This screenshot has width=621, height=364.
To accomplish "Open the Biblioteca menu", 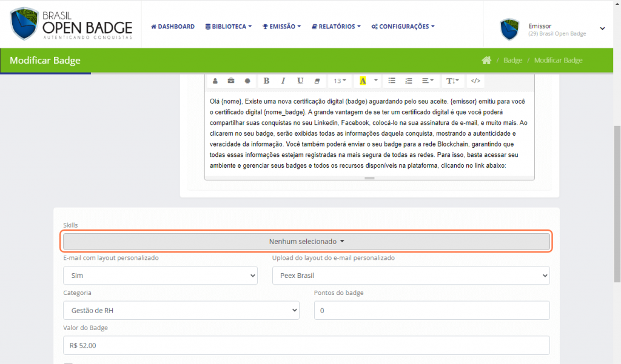I will click(x=229, y=27).
